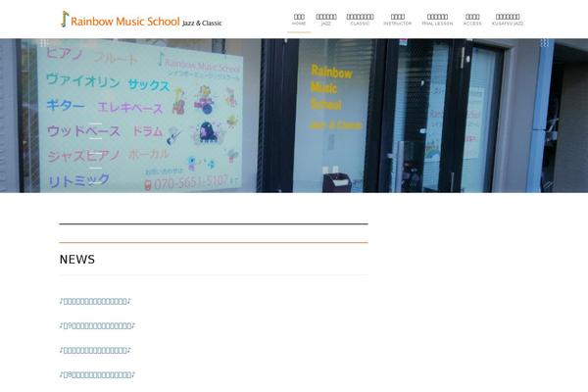588x392 pixels.
Task: Go to the CLASSIC menu page
Action: click(360, 20)
